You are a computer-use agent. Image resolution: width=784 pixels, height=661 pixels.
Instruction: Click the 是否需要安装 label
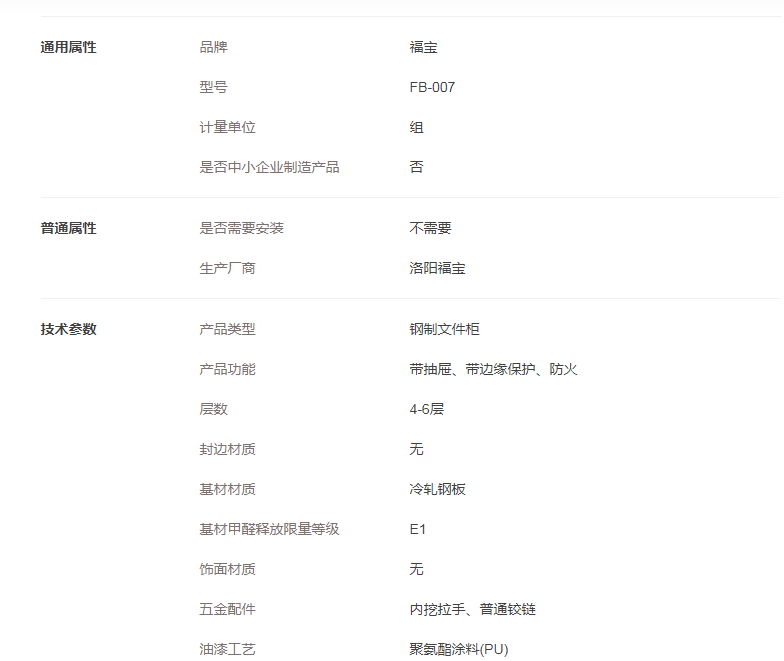click(242, 228)
